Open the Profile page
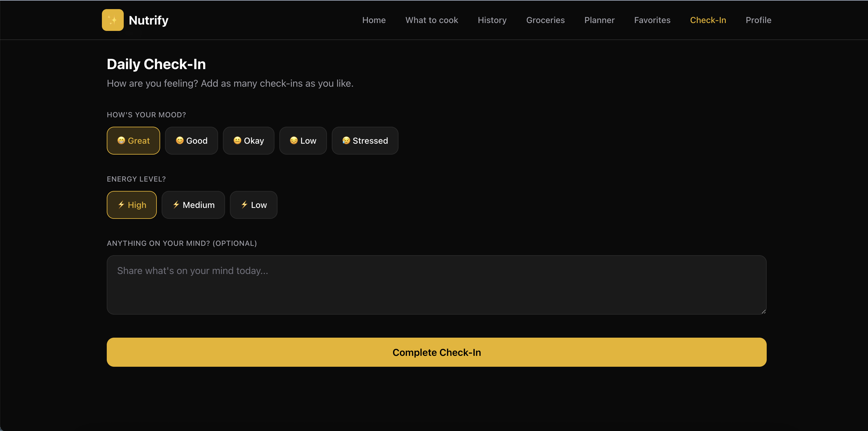Screen dimensions: 868x431 tap(758, 20)
